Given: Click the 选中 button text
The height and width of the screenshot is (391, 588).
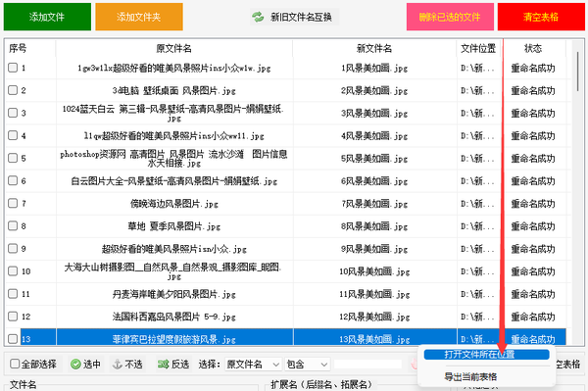Looking at the screenshot, I should click(x=91, y=364).
